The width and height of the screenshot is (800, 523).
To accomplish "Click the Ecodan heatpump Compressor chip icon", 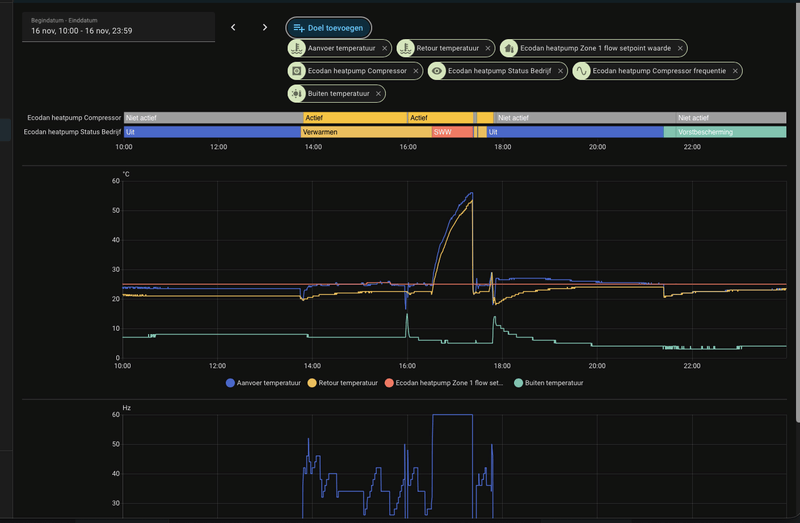I will 296,71.
